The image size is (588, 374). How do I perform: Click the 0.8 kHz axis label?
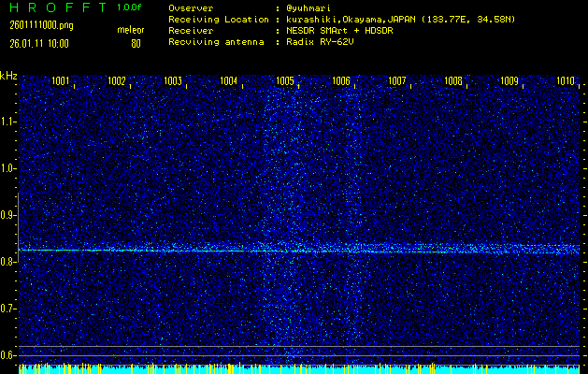(7, 262)
